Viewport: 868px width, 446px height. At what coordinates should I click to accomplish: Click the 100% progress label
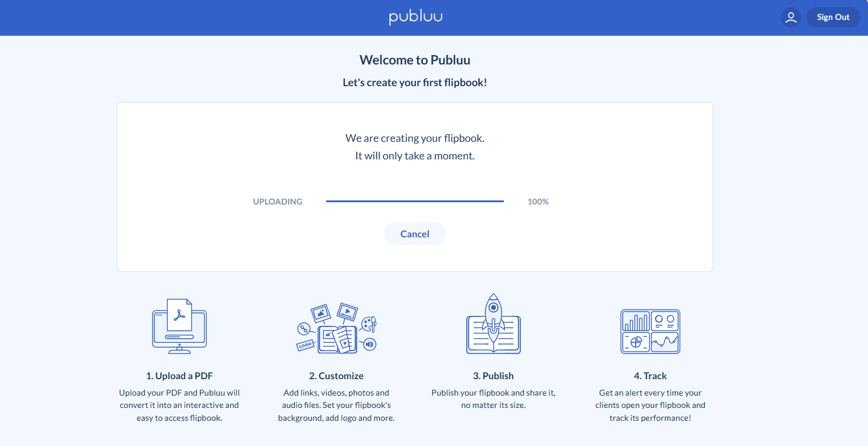pos(538,202)
